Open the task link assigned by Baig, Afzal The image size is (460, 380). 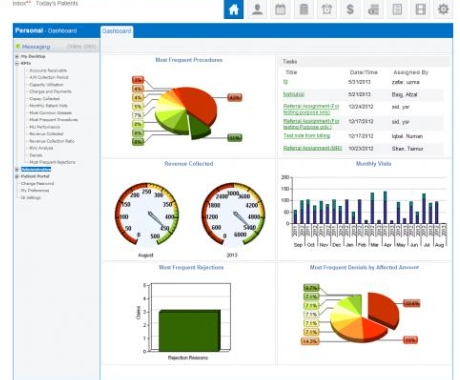[293, 95]
